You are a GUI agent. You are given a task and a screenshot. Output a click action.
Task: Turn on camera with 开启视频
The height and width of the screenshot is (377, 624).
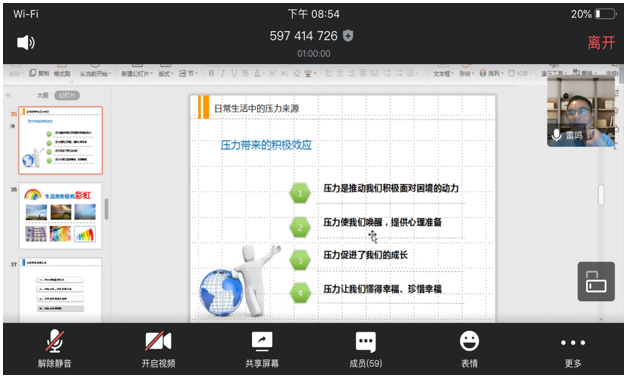coord(158,349)
